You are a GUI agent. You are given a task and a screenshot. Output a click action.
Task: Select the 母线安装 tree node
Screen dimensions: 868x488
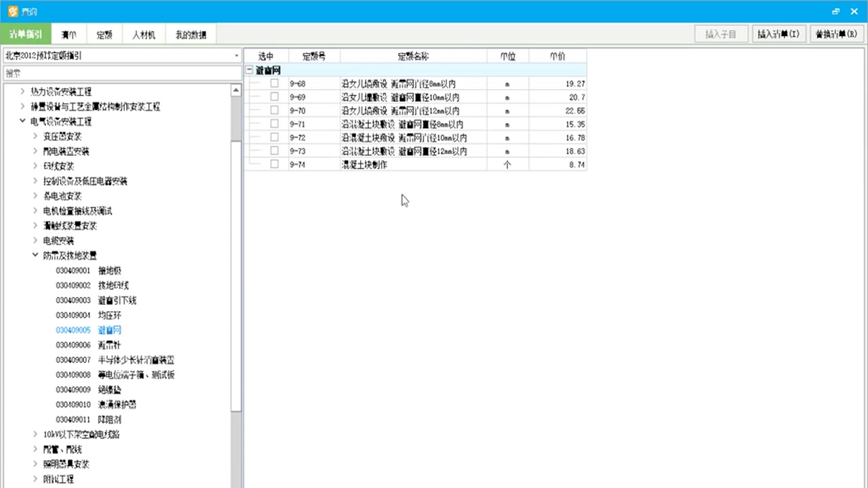point(58,166)
